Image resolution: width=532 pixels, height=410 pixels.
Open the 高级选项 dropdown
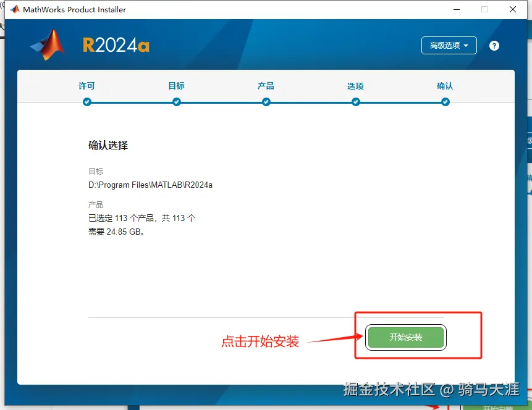(x=449, y=46)
